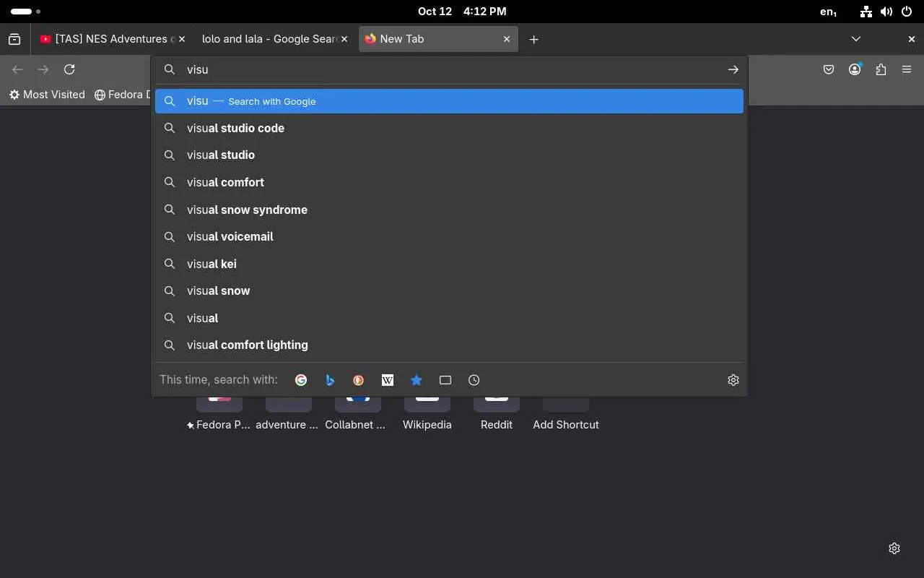Switch to the lolo and lala Google Search tab
Screen dimensions: 924x578
275,39
